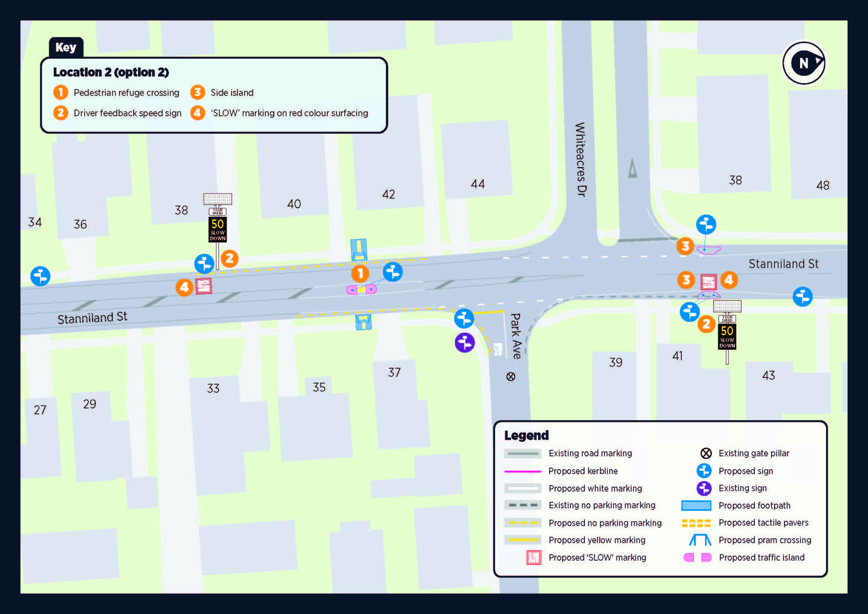Click the red SLOW marking near house 38
Screen dimensions: 868x614
point(204,286)
